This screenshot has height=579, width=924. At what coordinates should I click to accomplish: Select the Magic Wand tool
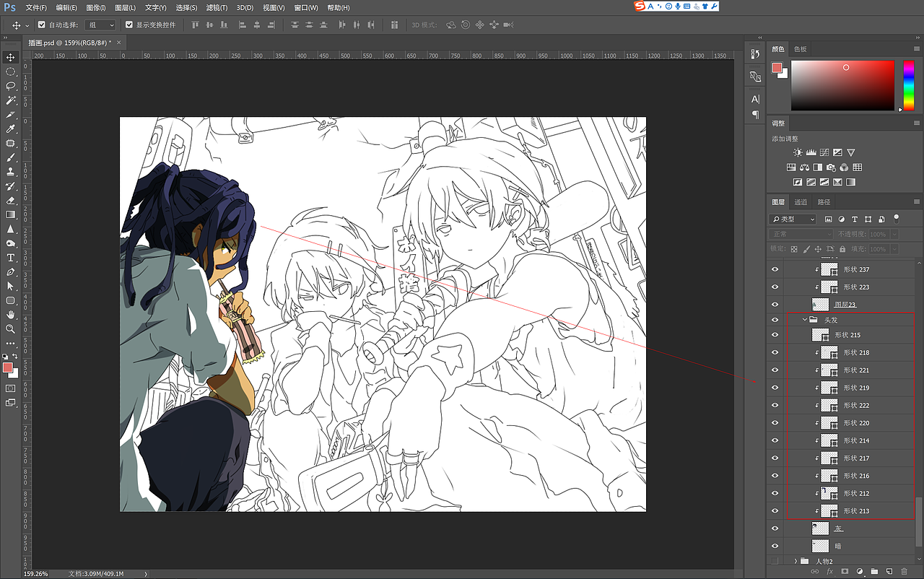click(x=11, y=100)
